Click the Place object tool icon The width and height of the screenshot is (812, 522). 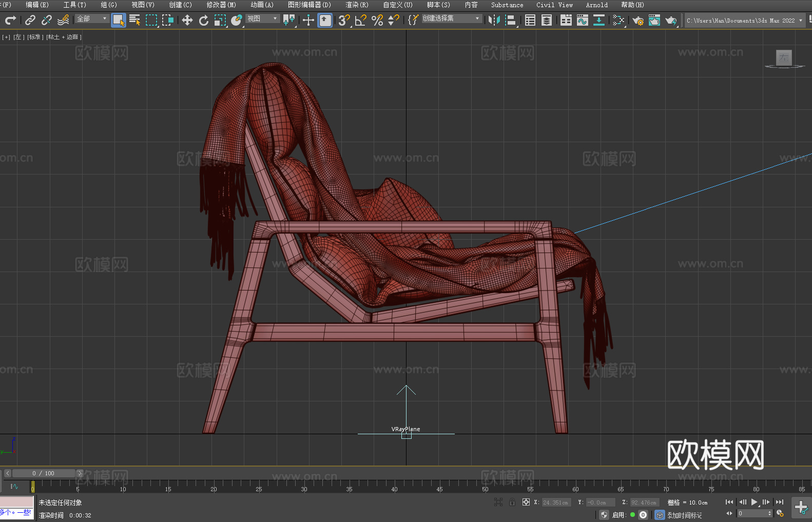click(x=237, y=20)
